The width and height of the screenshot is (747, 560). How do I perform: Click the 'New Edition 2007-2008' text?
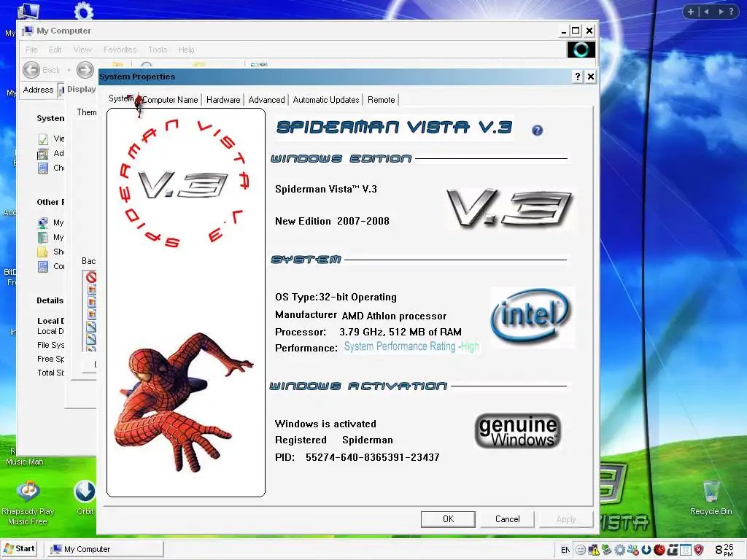332,221
